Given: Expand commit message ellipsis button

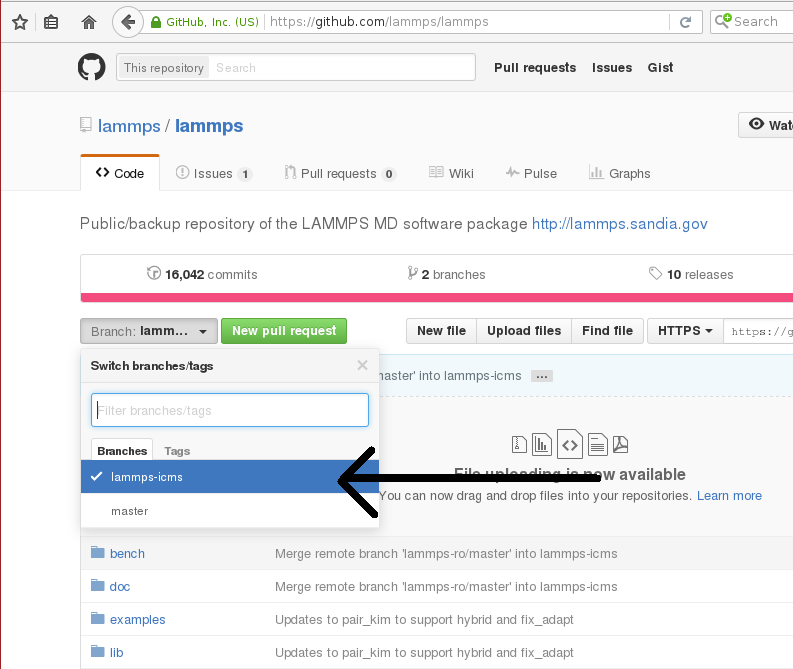Looking at the screenshot, I should coord(542,376).
